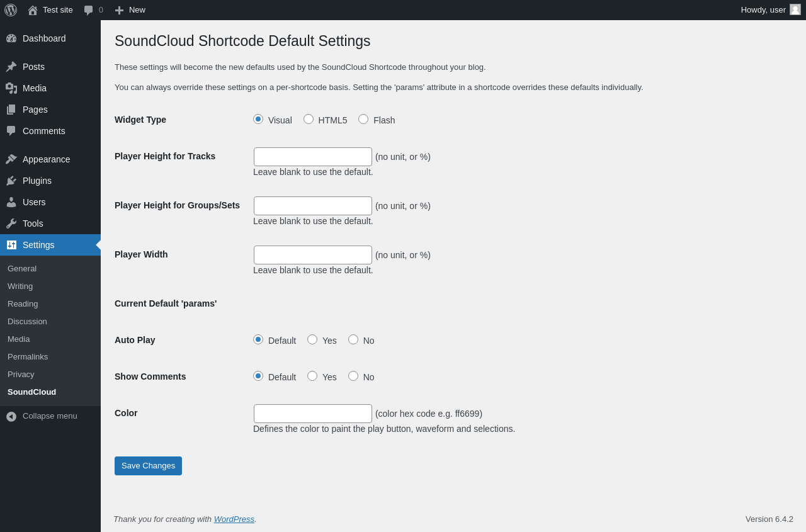This screenshot has width=806, height=532.
Task: Click the Users person icon
Action: pyautogui.click(x=11, y=202)
